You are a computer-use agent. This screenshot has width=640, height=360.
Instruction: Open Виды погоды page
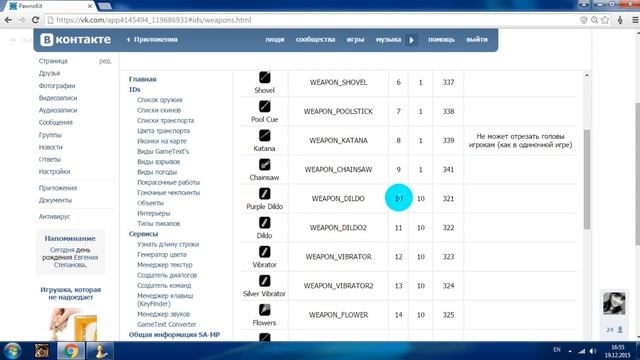coord(157,172)
